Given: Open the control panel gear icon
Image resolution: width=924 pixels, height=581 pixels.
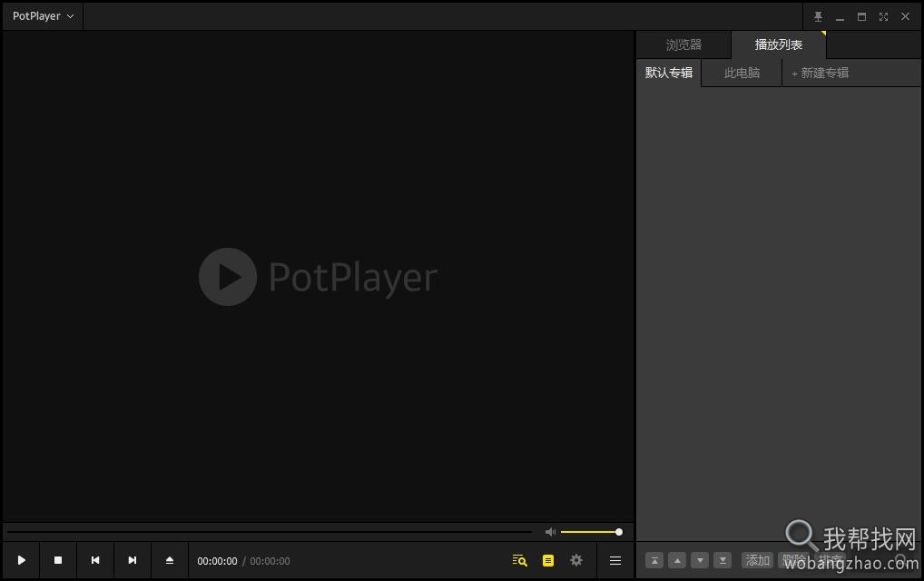Looking at the screenshot, I should pyautogui.click(x=576, y=560).
